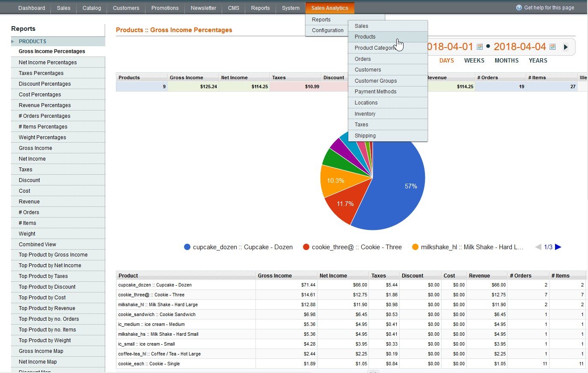Toggle the blue cupcake_dozen legend marker
The height and width of the screenshot is (373, 588).
point(187,247)
